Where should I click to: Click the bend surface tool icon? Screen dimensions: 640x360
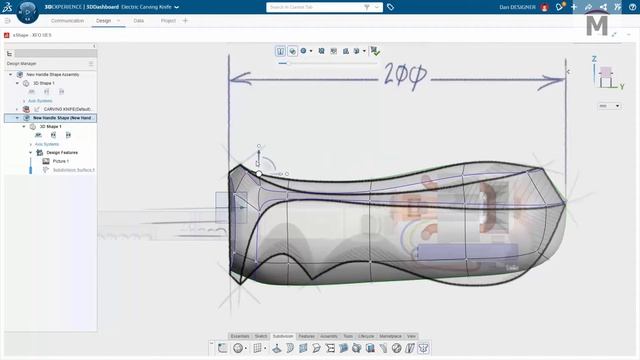[316, 348]
